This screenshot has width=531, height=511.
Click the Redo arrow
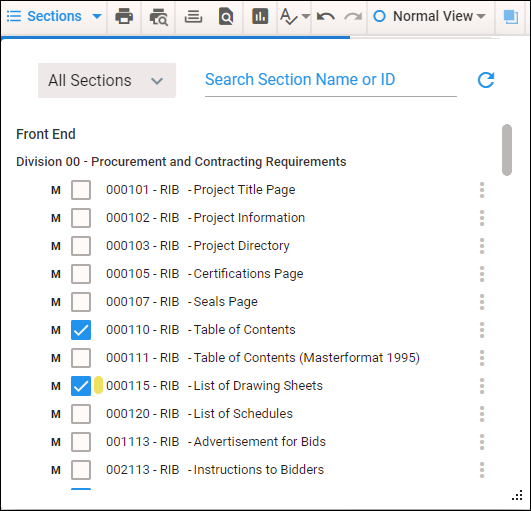coord(353,16)
